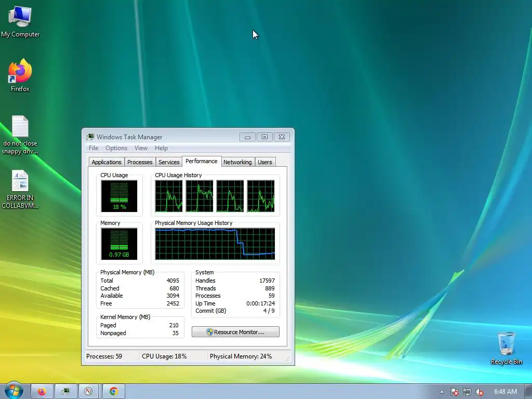Image resolution: width=532 pixels, height=399 pixels.
Task: Open Chrome from the taskbar
Action: 114,392
